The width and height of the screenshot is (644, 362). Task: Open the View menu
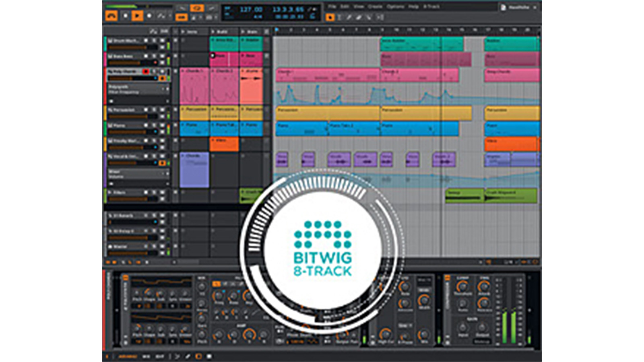[x=359, y=6]
